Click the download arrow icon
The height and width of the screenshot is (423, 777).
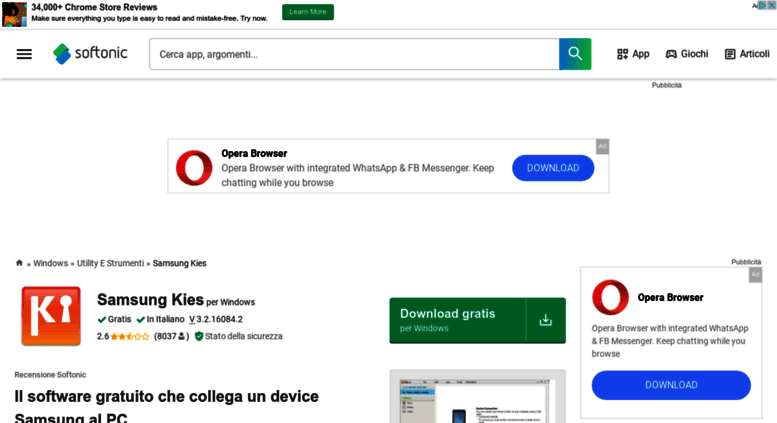[x=546, y=320]
